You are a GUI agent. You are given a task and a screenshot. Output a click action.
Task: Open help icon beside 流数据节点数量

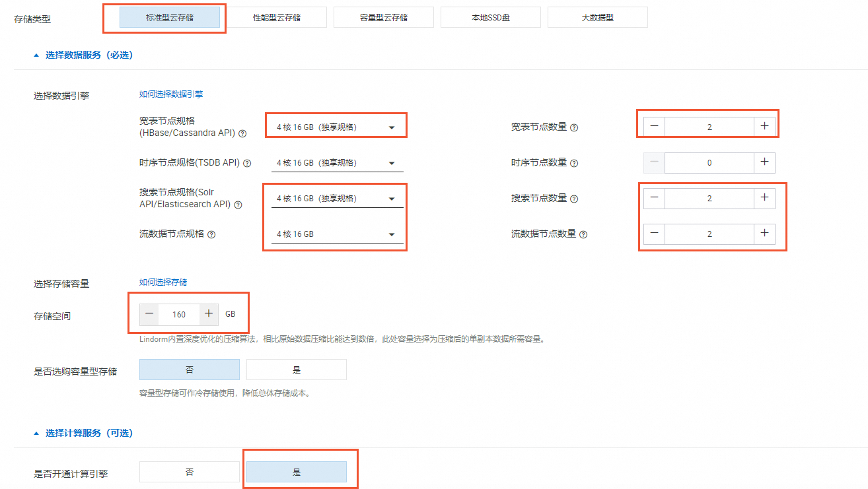point(583,234)
